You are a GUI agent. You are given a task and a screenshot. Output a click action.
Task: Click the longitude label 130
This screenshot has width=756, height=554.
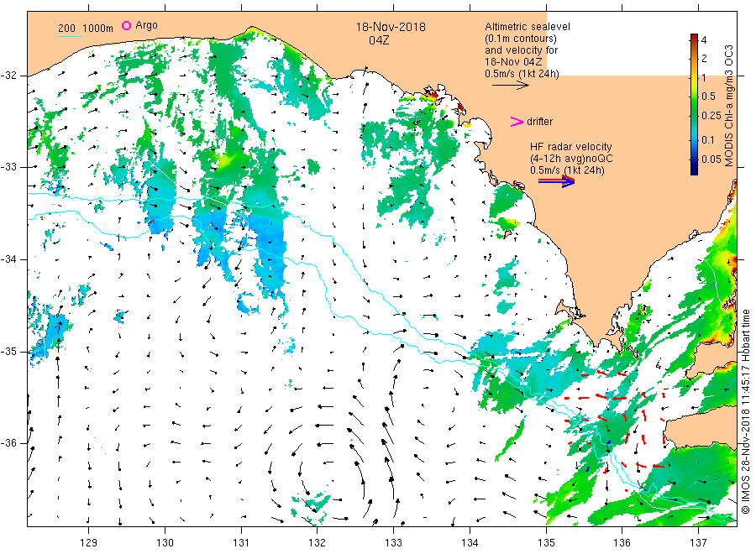pyautogui.click(x=165, y=543)
